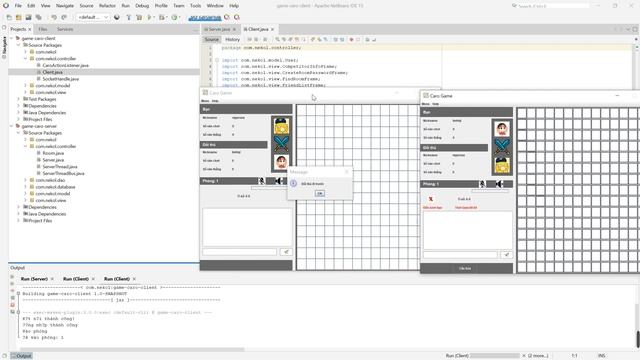This screenshot has height=360, width=640.
Task: Click the speaker icon in right Caro Game
Action: (499, 184)
